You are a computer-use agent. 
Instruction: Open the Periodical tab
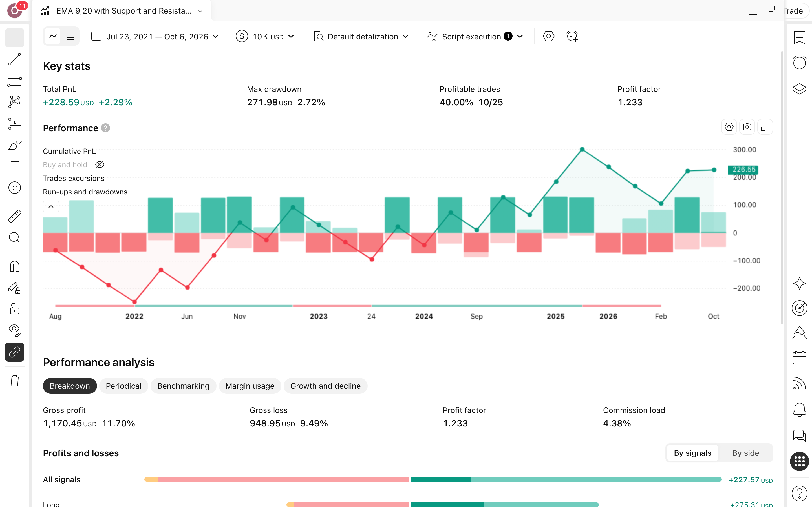(x=123, y=386)
